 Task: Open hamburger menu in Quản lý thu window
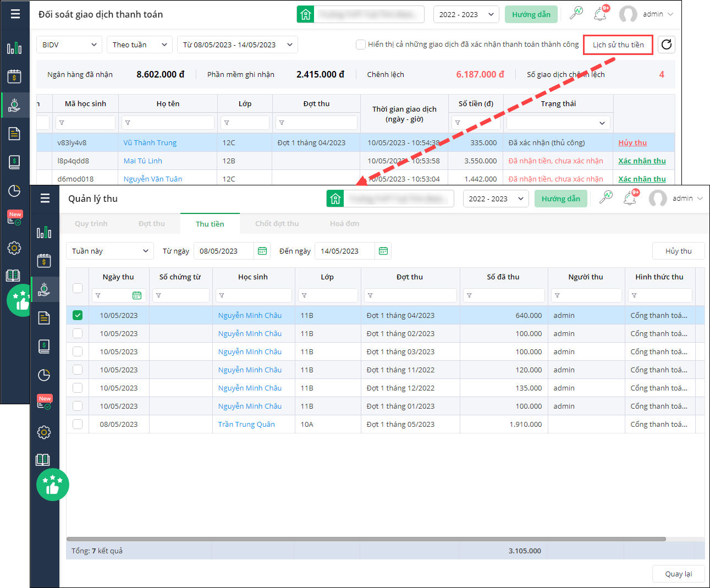pyautogui.click(x=45, y=199)
